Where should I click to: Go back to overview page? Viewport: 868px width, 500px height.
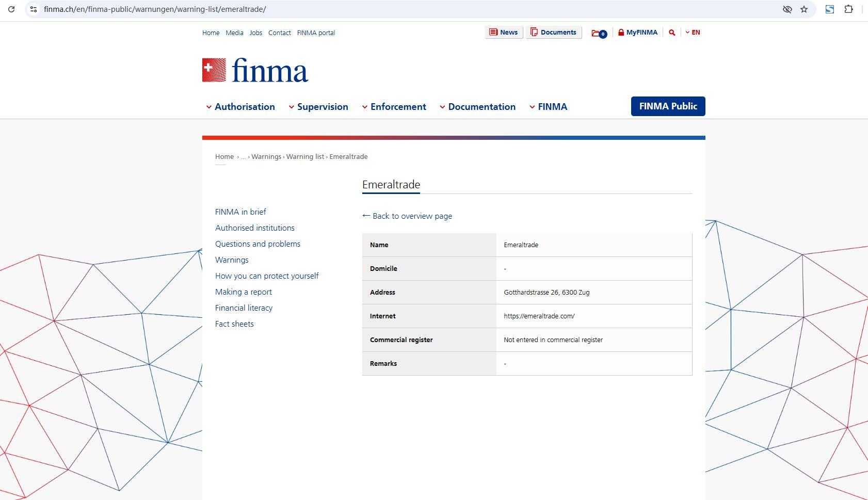pos(407,216)
